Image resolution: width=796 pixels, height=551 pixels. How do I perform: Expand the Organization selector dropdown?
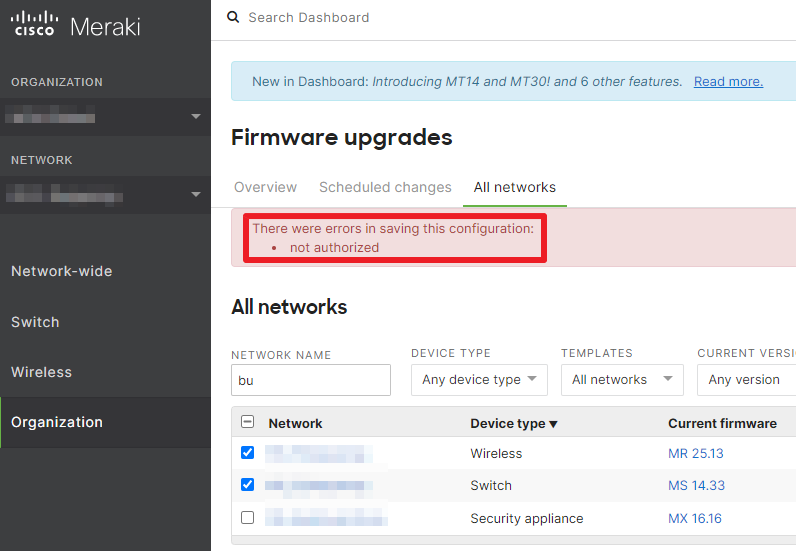[195, 117]
